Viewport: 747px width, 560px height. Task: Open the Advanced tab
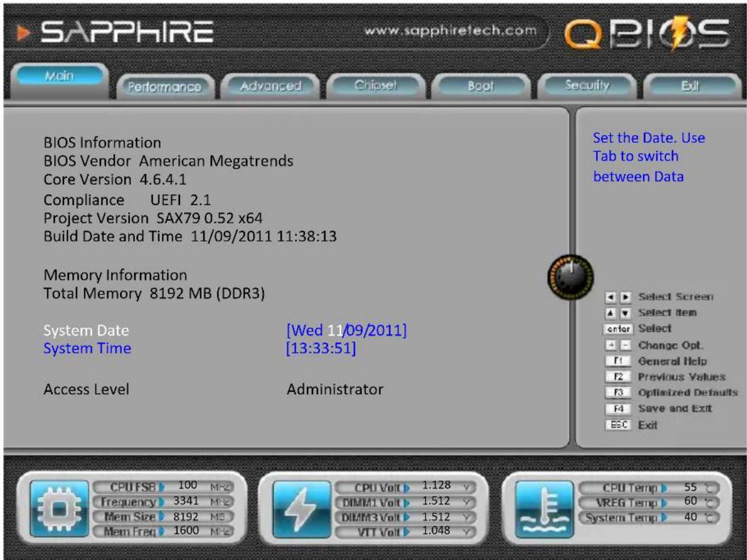[x=269, y=86]
